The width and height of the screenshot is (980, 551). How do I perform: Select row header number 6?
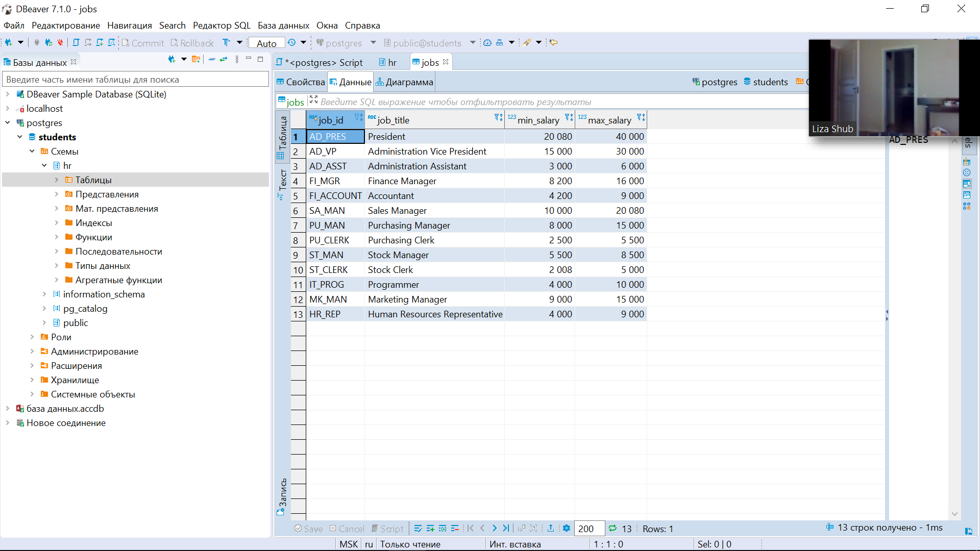(298, 210)
